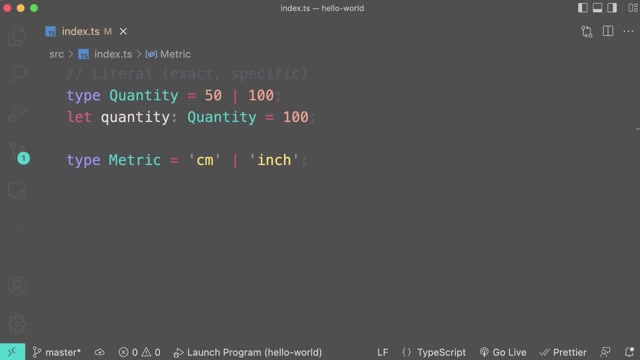Screen dimensions: 640x360
Task: Change the LF end of line setting
Action: [x=382, y=352]
